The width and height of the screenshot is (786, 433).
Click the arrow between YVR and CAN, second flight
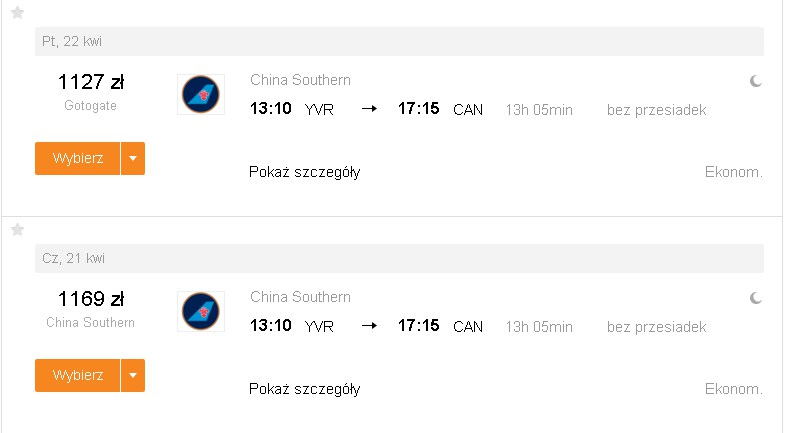[x=369, y=325]
